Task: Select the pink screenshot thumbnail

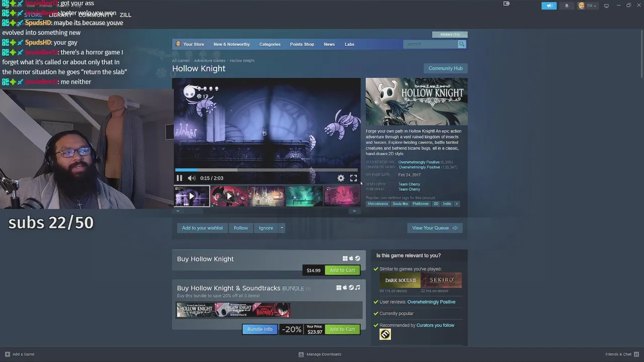Action: [342, 196]
